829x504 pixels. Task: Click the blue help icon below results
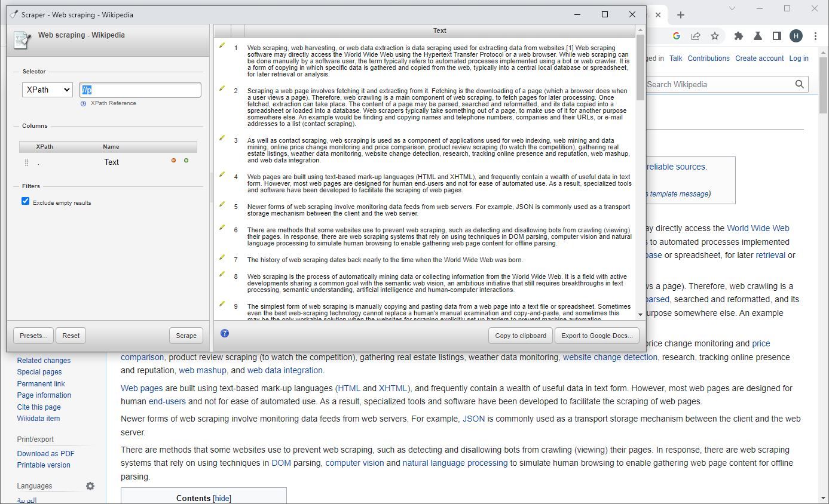[x=225, y=333]
